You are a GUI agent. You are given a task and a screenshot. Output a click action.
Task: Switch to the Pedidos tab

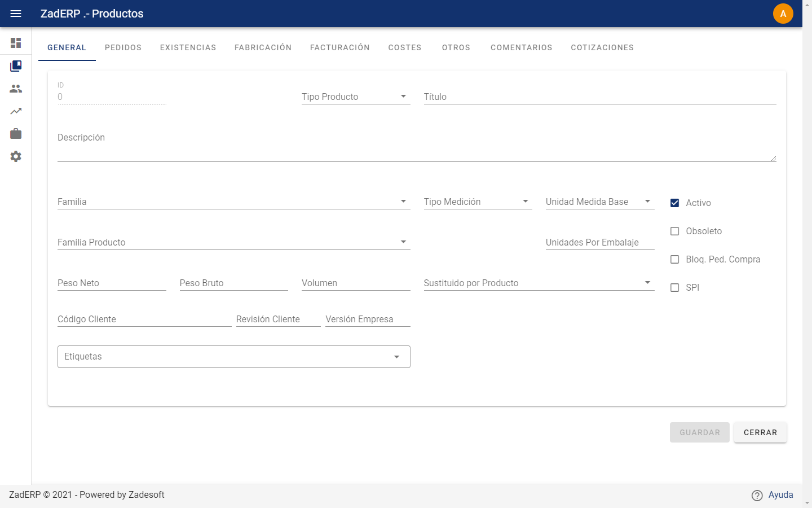[x=123, y=47]
